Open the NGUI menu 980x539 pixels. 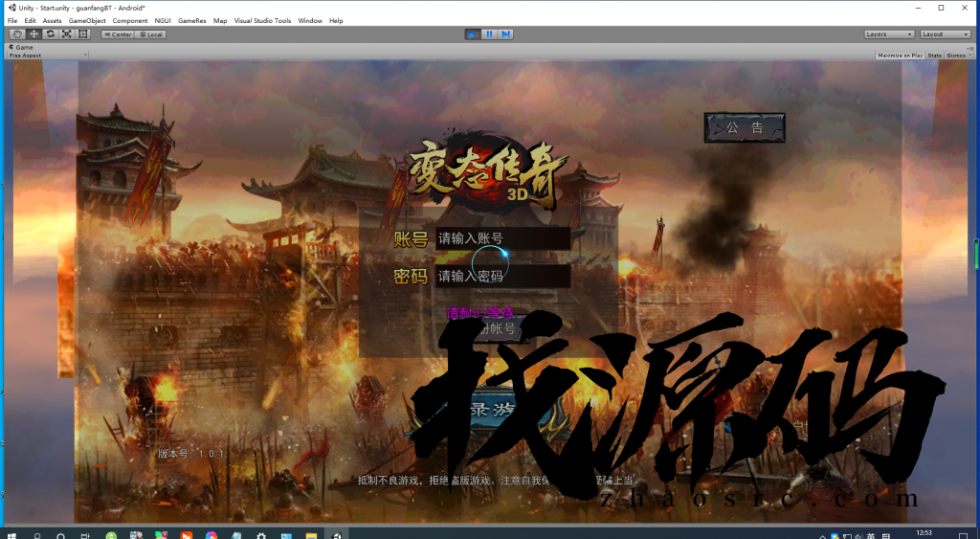click(163, 21)
